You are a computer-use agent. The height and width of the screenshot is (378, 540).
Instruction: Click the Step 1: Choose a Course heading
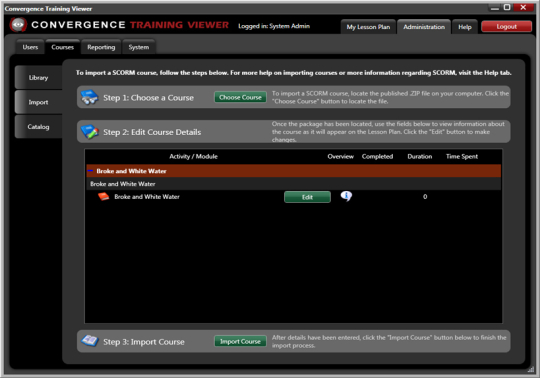click(148, 98)
